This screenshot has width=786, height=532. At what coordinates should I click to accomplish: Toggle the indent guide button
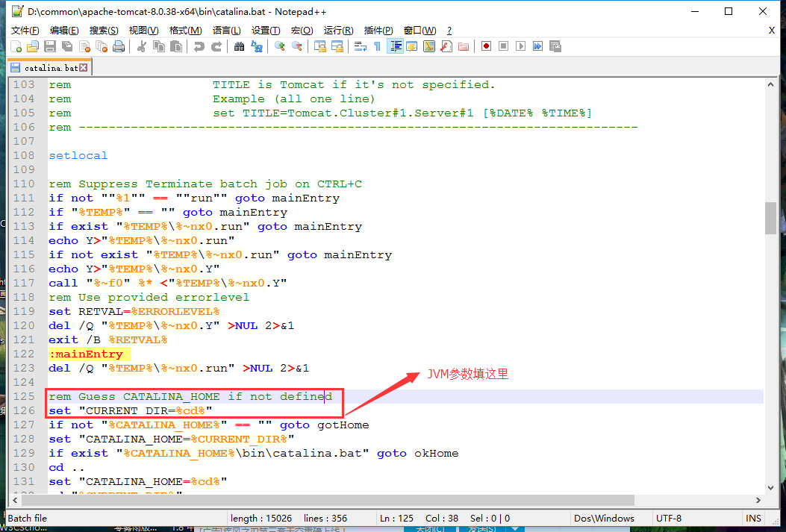(395, 46)
